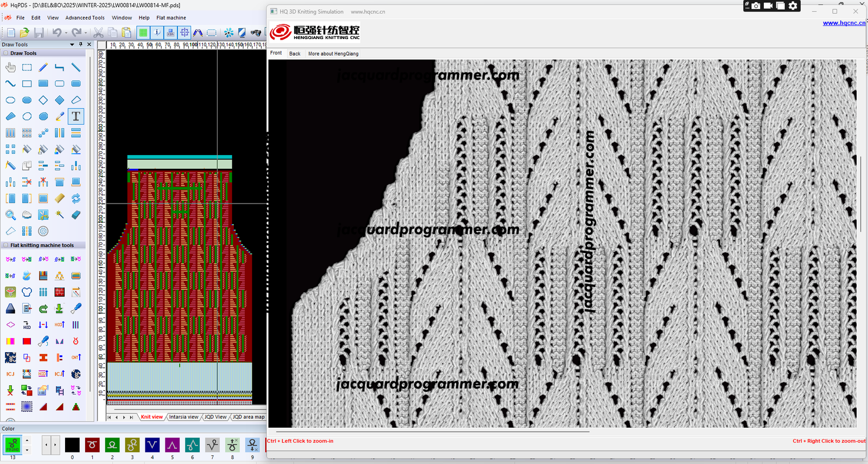The height and width of the screenshot is (464, 868).
Task: Click the camera screenshot icon
Action: pos(756,5)
